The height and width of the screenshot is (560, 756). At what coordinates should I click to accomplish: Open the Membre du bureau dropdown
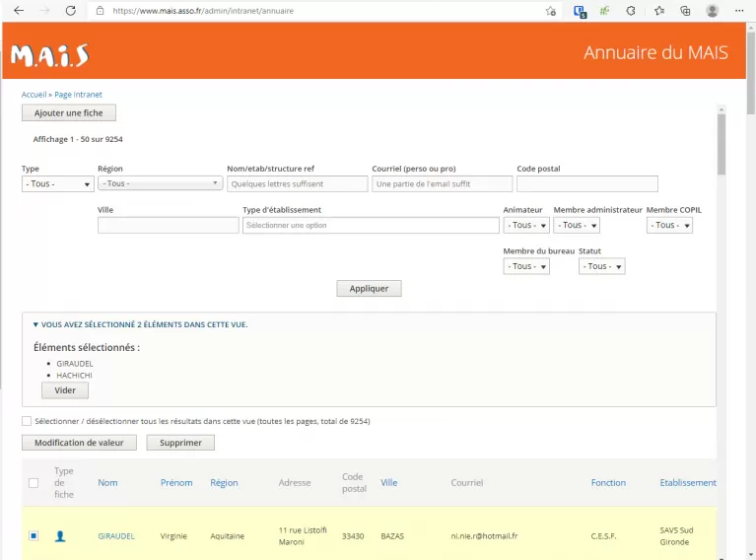pos(526,266)
